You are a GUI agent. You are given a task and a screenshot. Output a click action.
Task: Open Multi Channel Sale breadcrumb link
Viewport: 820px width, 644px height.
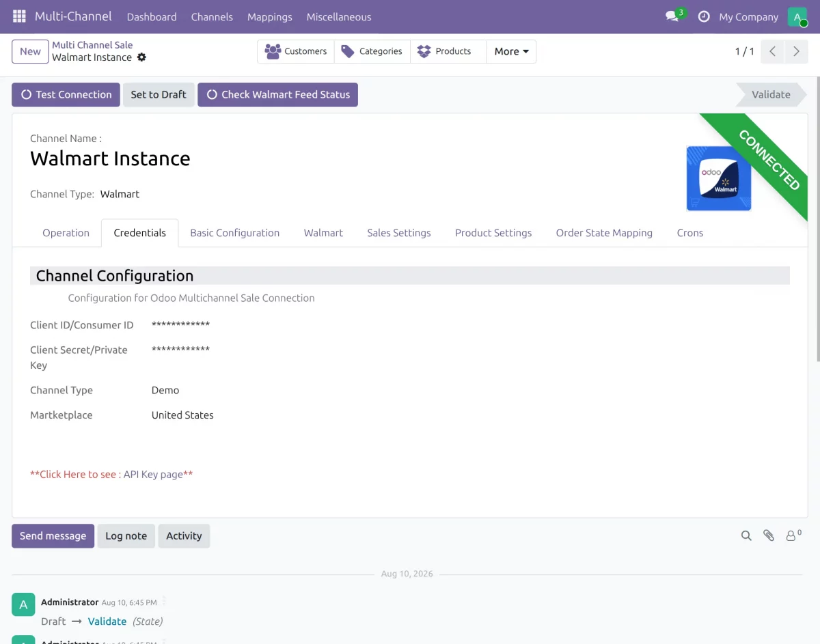coord(92,45)
